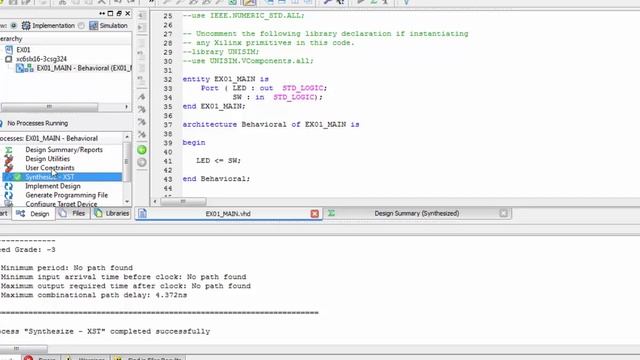Viewport: 640px width, 360px height.
Task: Click code line 'end Behavioral;'
Action: tap(216, 179)
